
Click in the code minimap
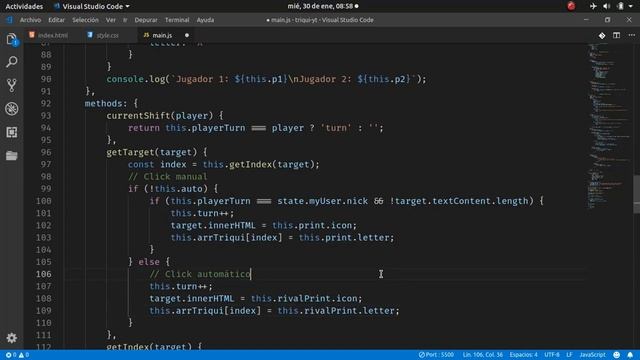point(609,126)
